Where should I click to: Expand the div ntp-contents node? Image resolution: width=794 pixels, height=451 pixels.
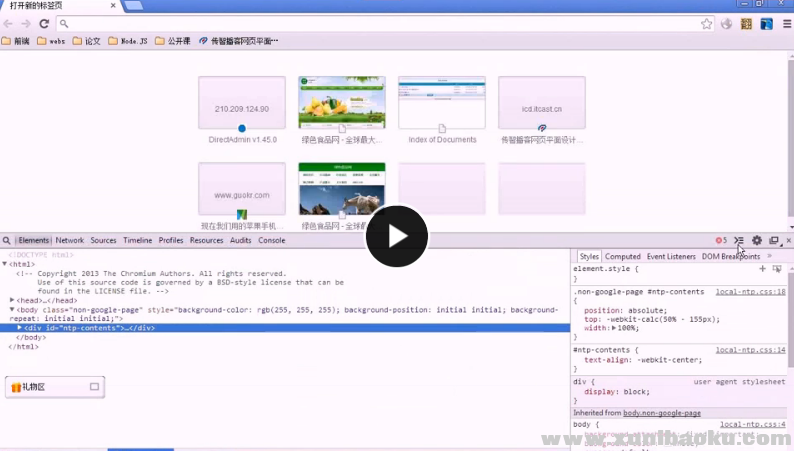point(20,328)
